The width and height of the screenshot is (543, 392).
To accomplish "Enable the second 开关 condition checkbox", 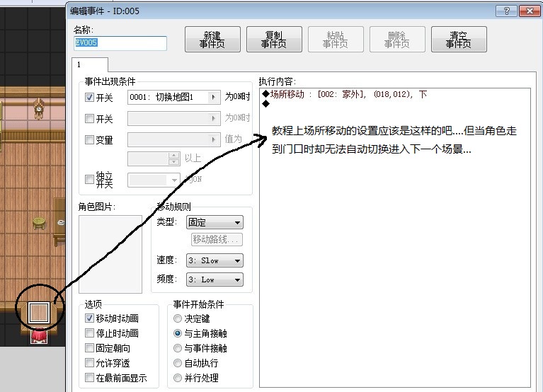I will coord(89,119).
